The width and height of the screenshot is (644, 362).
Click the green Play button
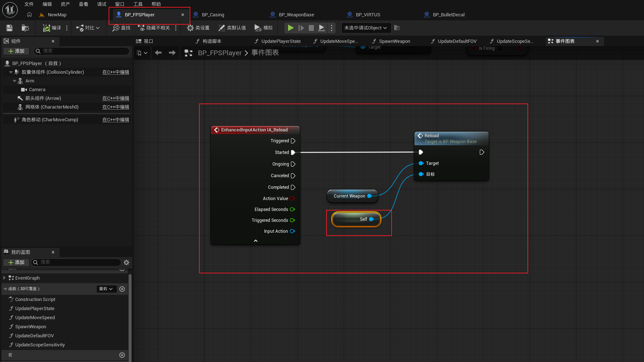click(291, 28)
